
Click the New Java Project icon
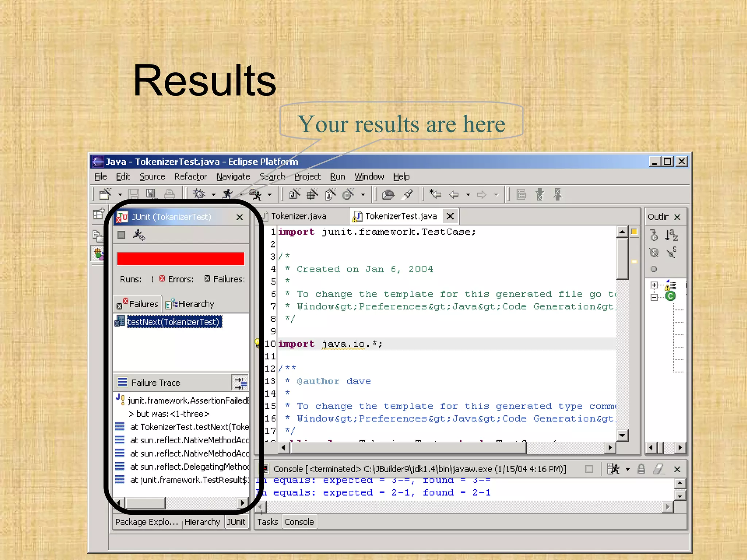click(x=294, y=194)
